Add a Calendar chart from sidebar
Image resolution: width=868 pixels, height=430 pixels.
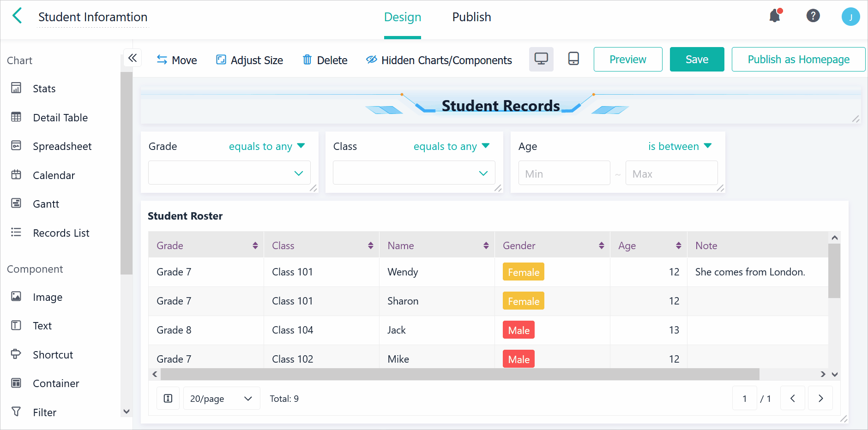(x=54, y=175)
